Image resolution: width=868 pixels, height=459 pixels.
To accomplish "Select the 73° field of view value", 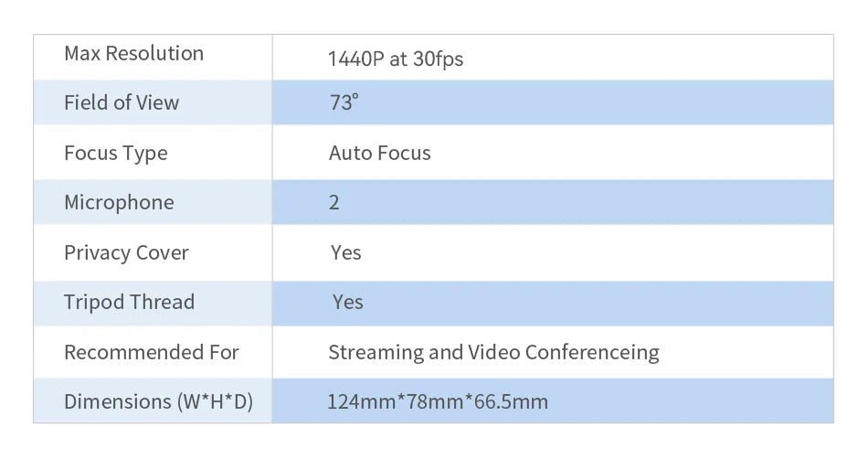I will [344, 103].
